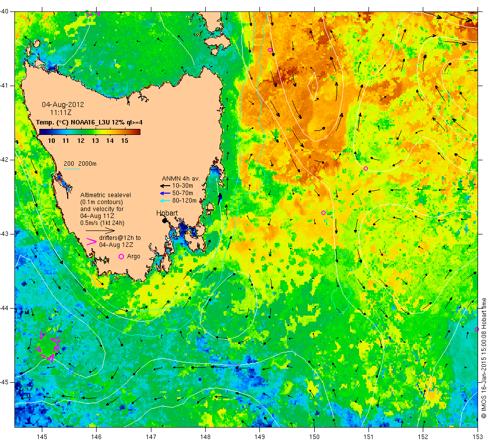This screenshot has height=448, width=488.
Task: Click the magenta Argo legend circle
Action: [122, 256]
